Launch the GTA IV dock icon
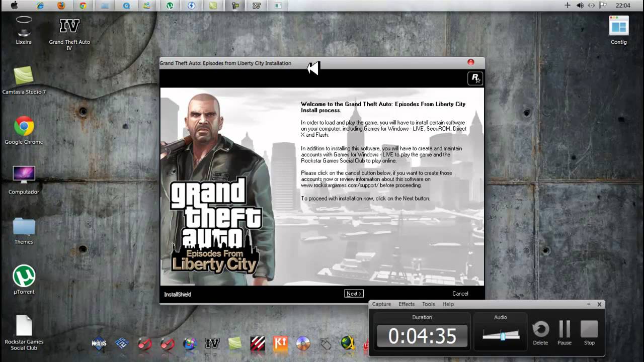This screenshot has height=362, width=644. point(212,343)
